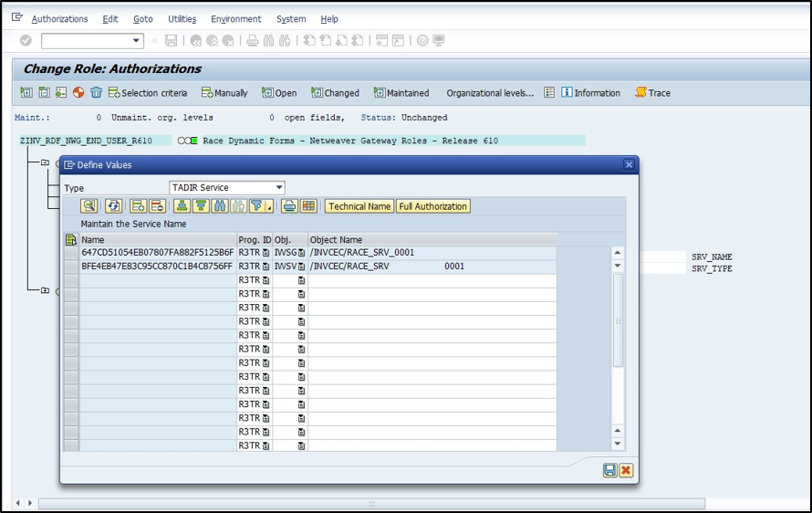
Task: Click the Details magnifier icon in dialog toolbar
Action: point(88,206)
